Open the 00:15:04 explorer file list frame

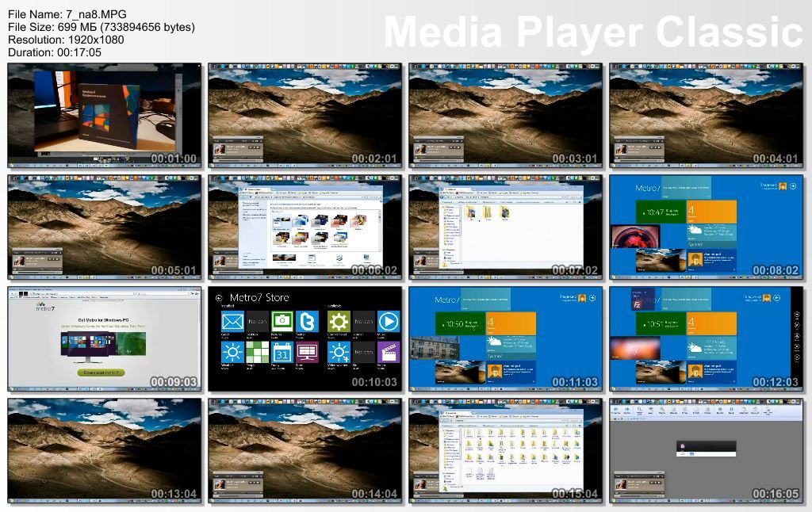click(505, 451)
